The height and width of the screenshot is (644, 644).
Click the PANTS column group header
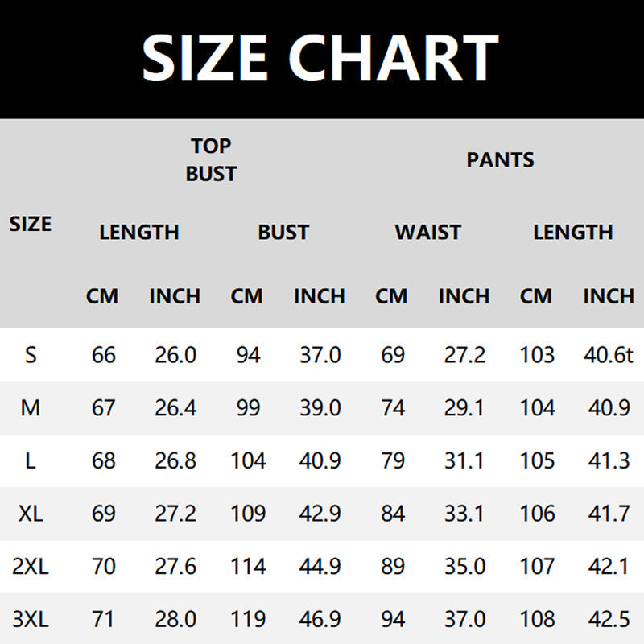point(500,159)
